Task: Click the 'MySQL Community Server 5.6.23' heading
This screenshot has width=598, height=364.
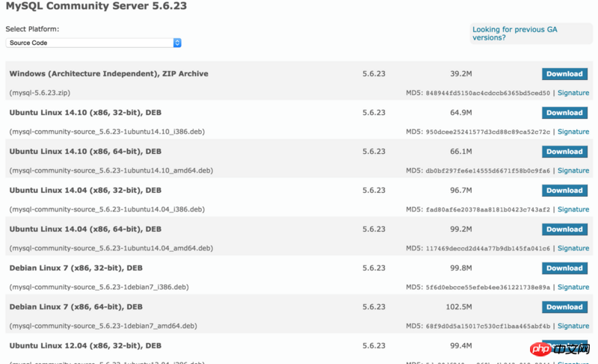Action: coord(96,6)
